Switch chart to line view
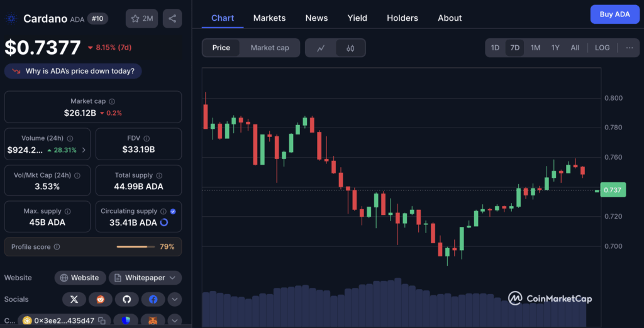 click(321, 48)
